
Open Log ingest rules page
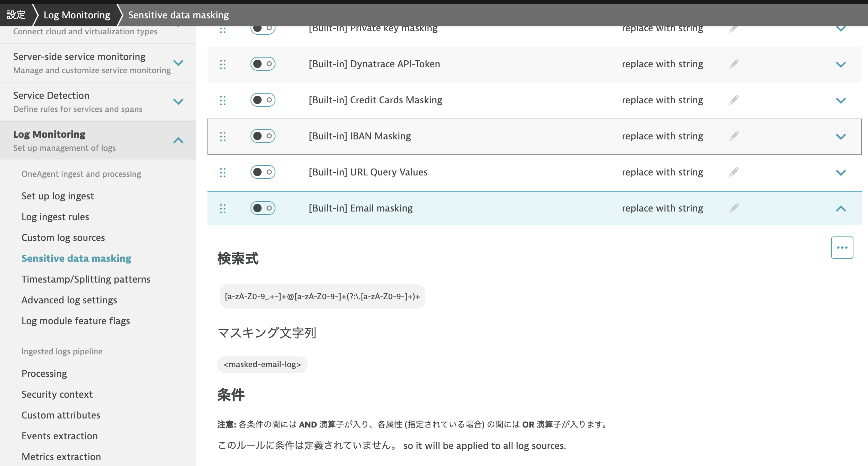click(x=55, y=217)
